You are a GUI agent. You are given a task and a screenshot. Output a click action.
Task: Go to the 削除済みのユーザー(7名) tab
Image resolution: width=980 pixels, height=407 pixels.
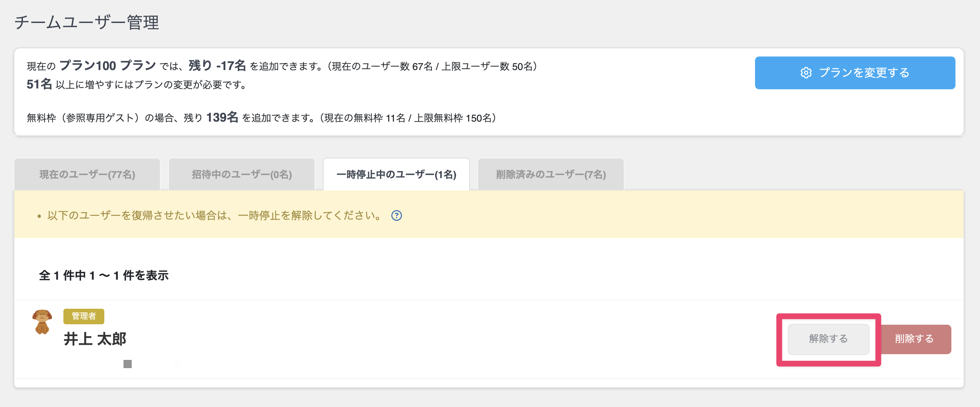click(x=551, y=175)
